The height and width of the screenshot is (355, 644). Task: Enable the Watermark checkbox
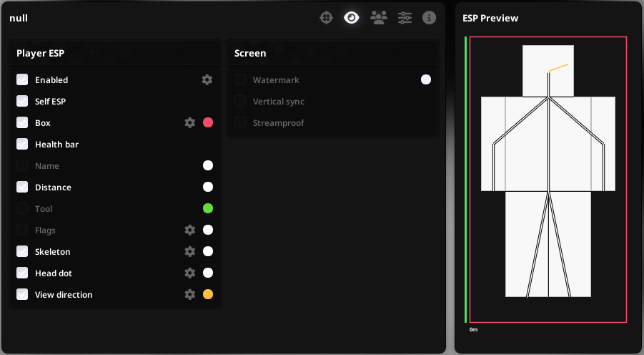click(240, 79)
